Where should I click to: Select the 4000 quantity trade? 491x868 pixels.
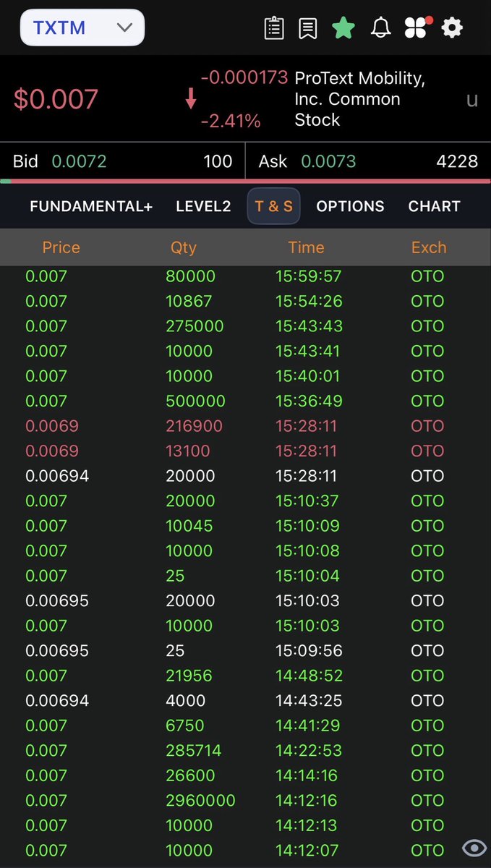(x=245, y=700)
